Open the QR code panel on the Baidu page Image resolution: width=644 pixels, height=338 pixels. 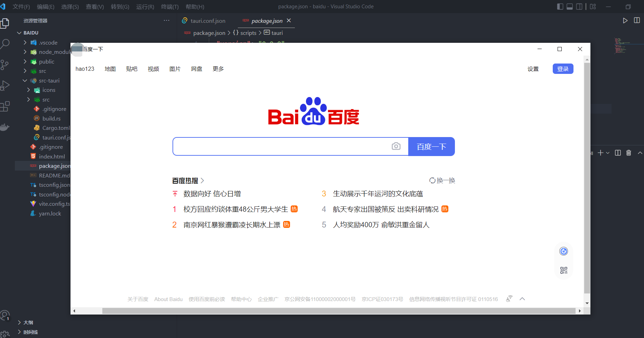coord(563,270)
